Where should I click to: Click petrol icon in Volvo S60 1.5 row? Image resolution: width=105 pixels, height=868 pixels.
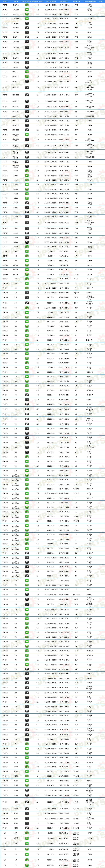pos(27,279)
